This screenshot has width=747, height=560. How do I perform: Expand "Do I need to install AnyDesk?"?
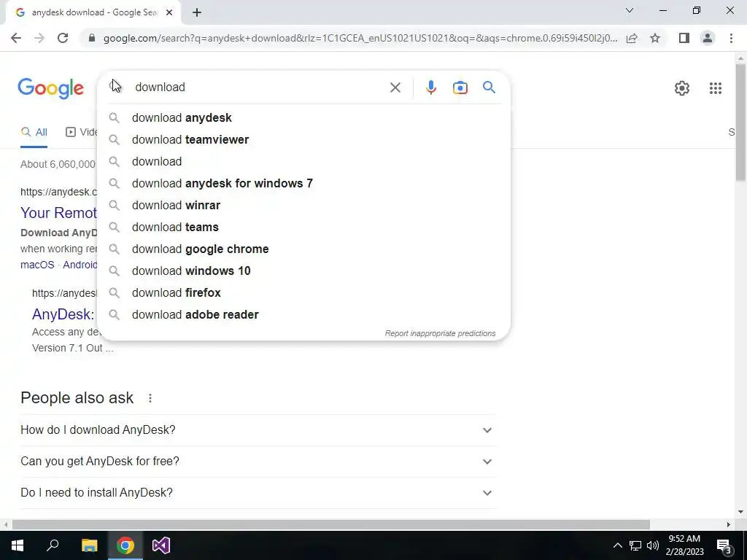click(x=258, y=493)
